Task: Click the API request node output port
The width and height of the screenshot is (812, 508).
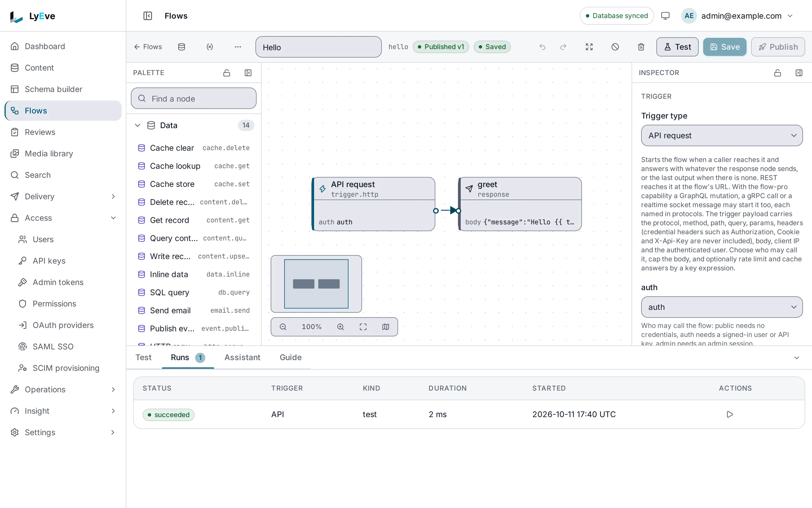Action: coord(436,211)
